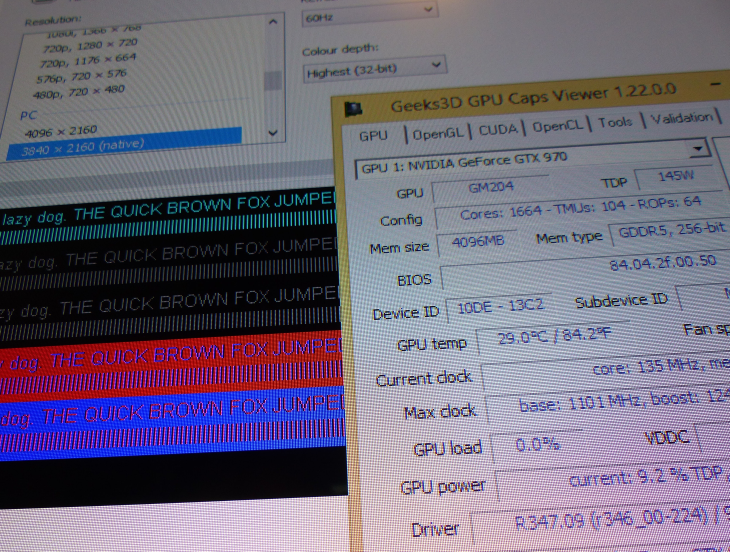This screenshot has height=552, width=730.
Task: Click the GPU Caps Viewer title bar icon
Action: pos(353,109)
